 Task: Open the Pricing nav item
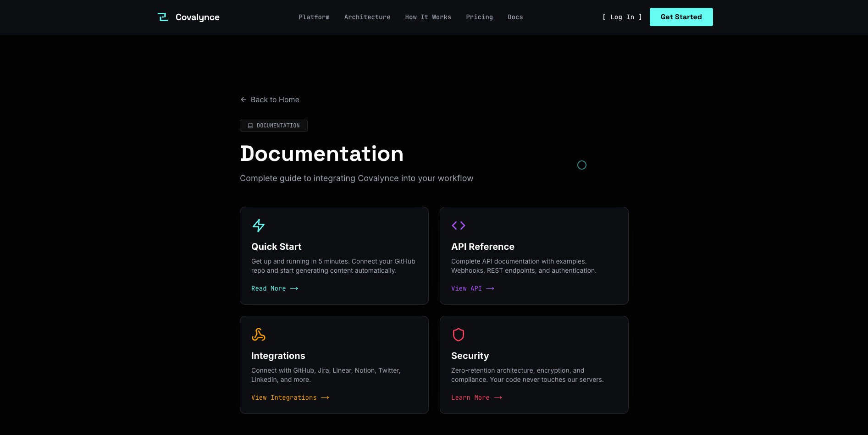click(x=480, y=17)
